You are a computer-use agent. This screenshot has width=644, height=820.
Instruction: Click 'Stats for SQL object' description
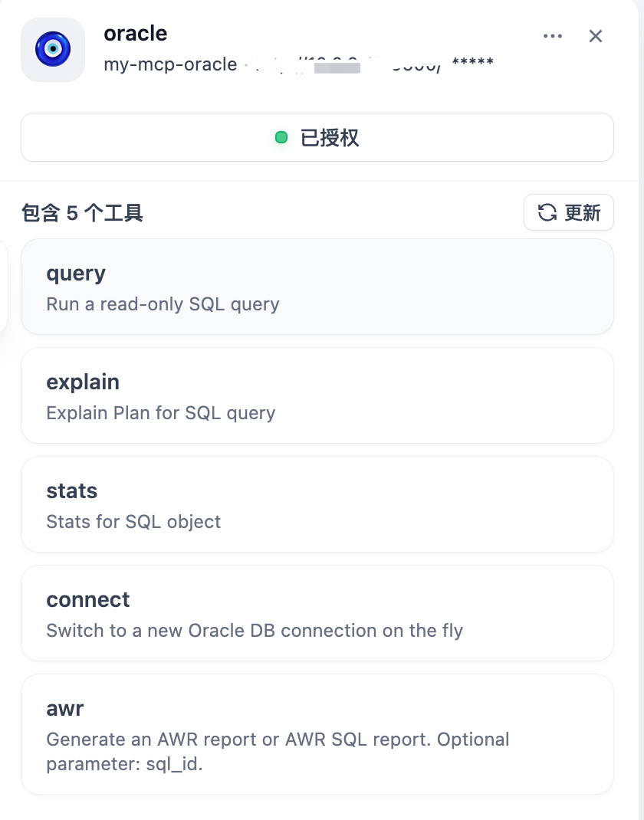(133, 522)
